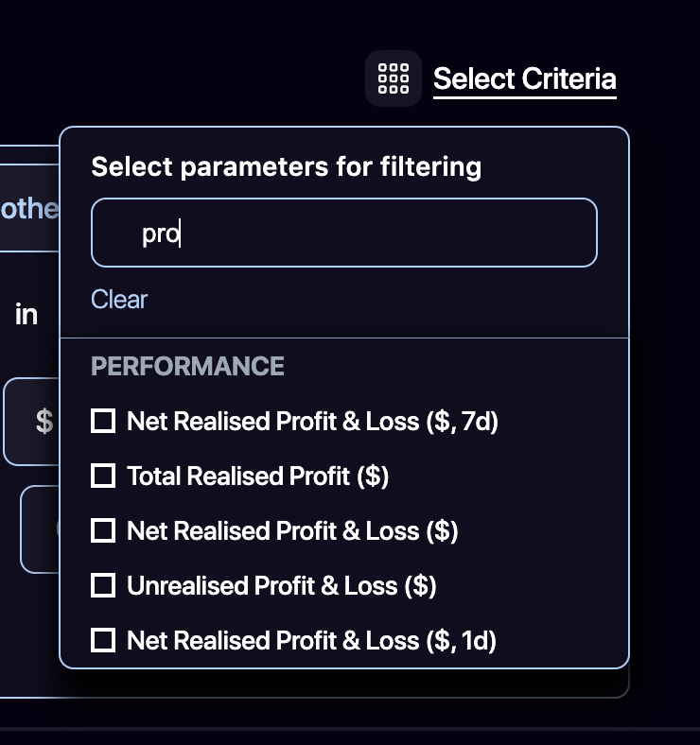Focus the filter search field containing 'pro'
This screenshot has height=745, width=700.
(344, 233)
